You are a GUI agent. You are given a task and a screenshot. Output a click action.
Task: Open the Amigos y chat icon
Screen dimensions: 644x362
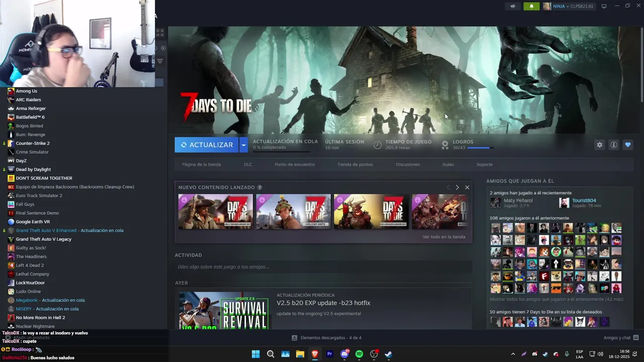tap(636, 338)
